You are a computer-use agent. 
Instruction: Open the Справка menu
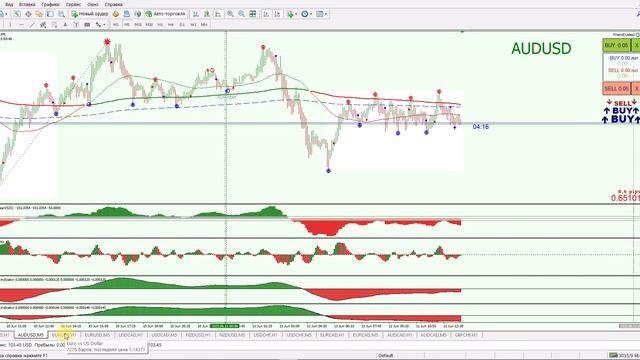113,4
